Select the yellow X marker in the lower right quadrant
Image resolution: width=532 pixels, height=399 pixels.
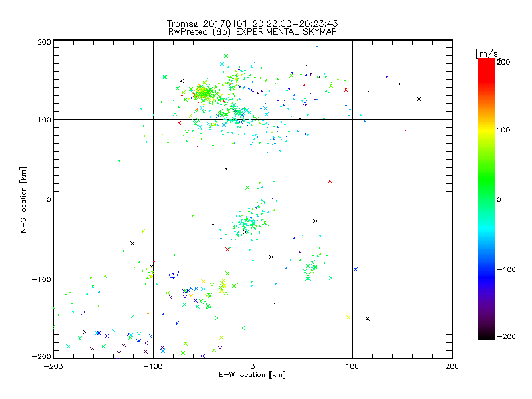[x=348, y=317]
